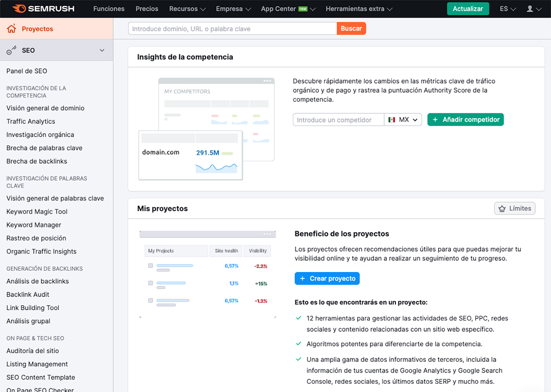Open Funciones in the top menu
This screenshot has width=551, height=392.
[109, 9]
